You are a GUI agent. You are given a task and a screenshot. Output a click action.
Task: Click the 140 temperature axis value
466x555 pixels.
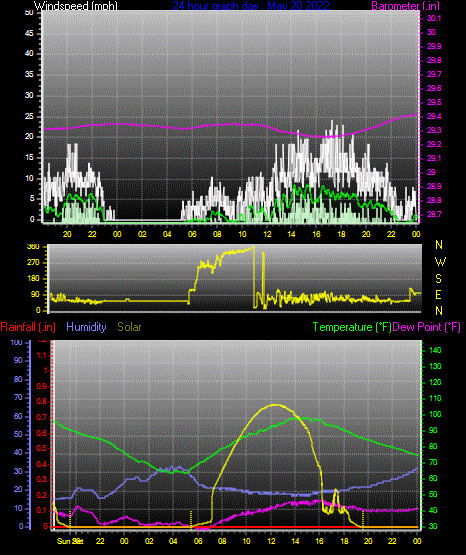435,350
